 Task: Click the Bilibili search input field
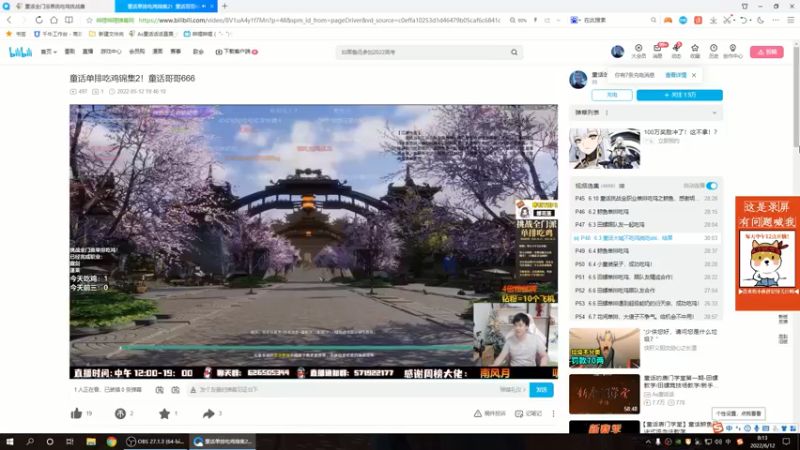(x=423, y=52)
